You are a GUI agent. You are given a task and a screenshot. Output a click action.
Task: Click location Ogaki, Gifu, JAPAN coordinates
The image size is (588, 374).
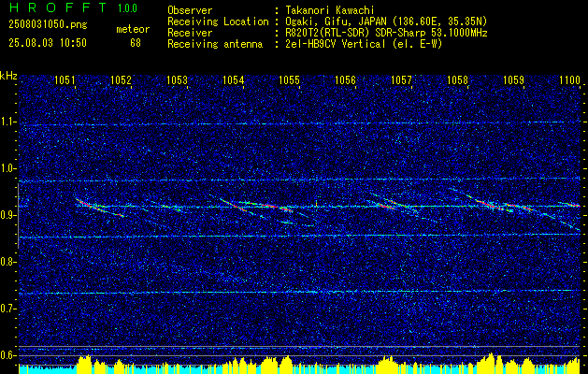point(385,22)
